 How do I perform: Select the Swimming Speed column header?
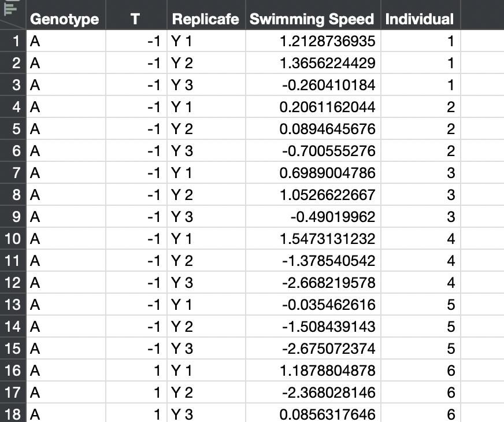(x=312, y=19)
